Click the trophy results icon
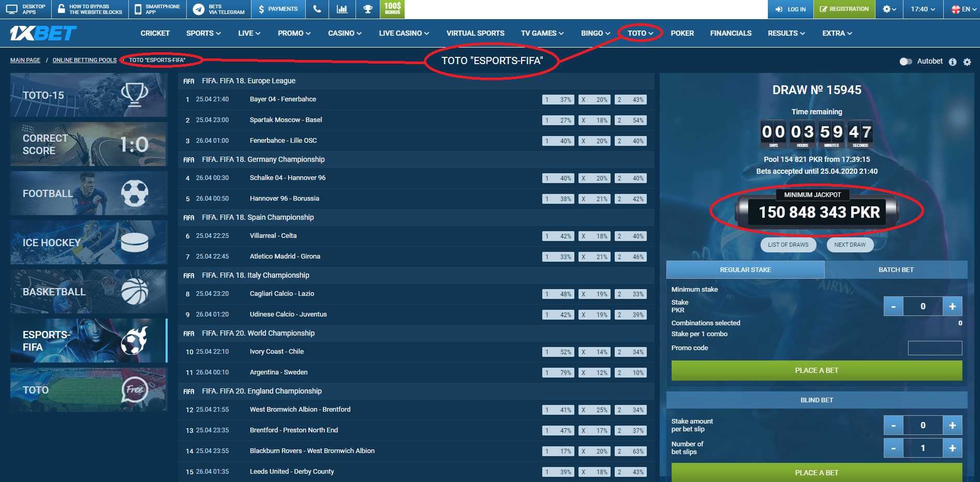This screenshot has height=482, width=980. pyautogui.click(x=368, y=9)
